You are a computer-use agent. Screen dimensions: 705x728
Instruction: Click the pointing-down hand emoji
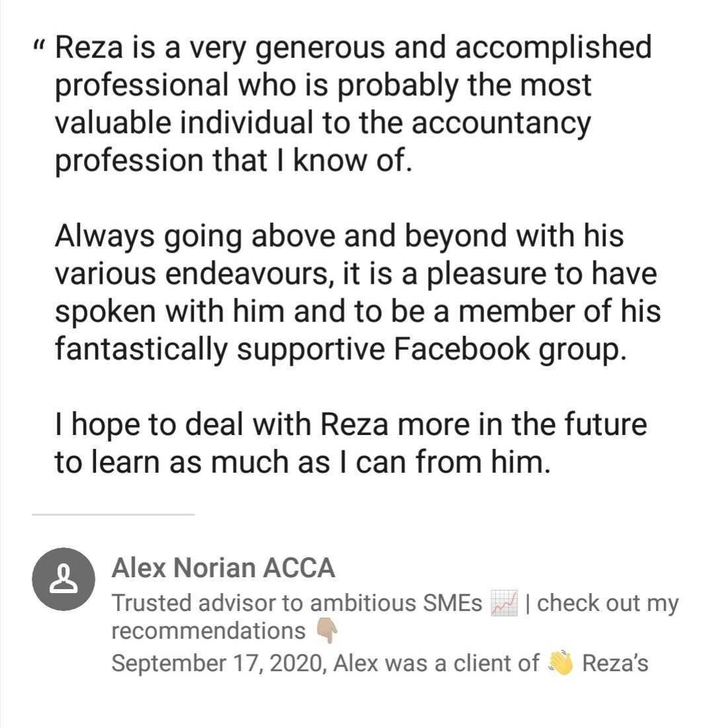327,631
